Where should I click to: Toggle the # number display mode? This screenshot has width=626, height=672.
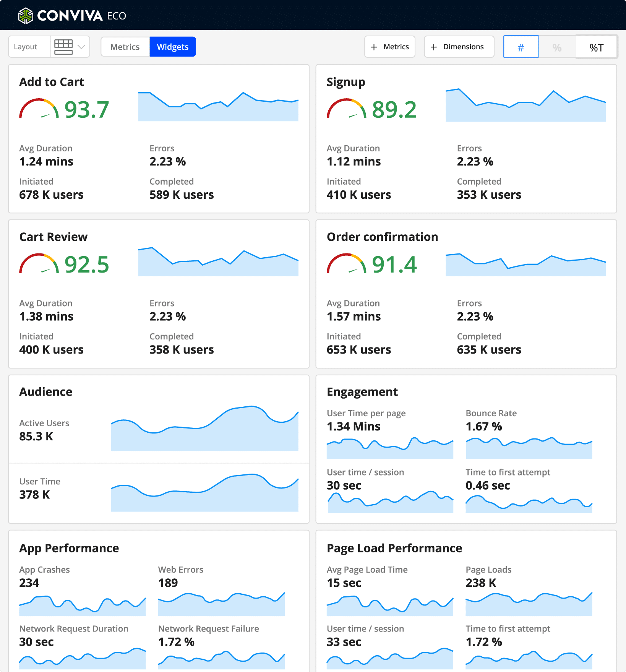(x=521, y=47)
